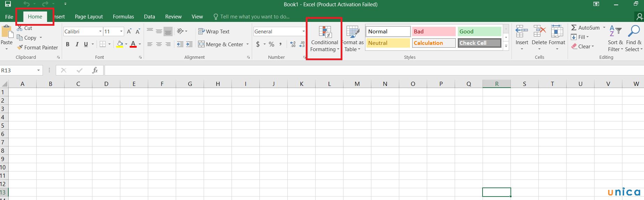Apply the Bad cell style
The image size is (644, 200).
(x=433, y=31)
